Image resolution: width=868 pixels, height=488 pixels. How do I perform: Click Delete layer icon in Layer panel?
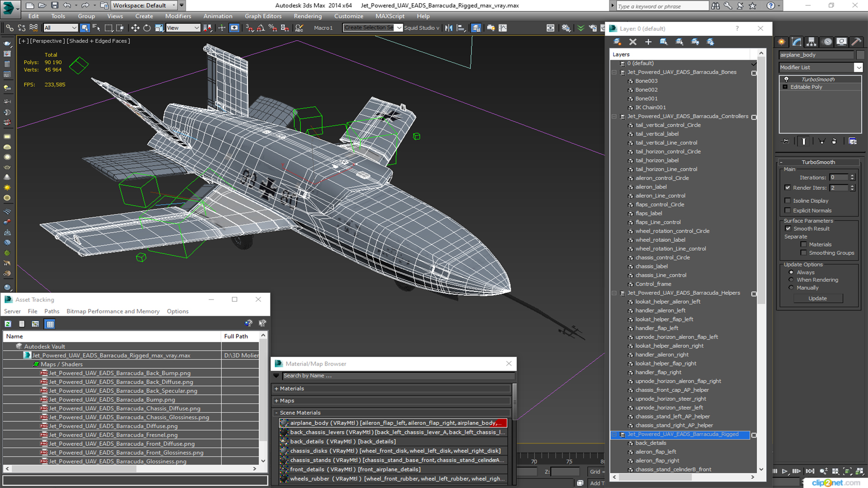[x=632, y=42]
